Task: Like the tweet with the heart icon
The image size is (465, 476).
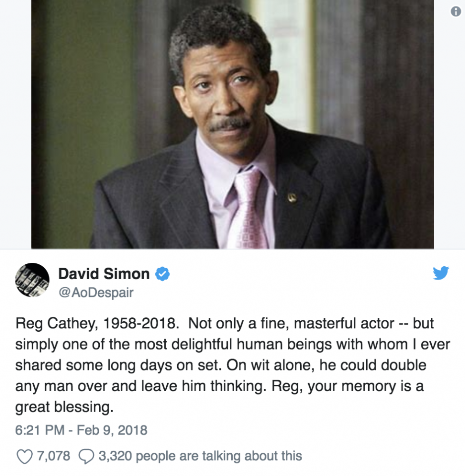Action: coord(24,456)
